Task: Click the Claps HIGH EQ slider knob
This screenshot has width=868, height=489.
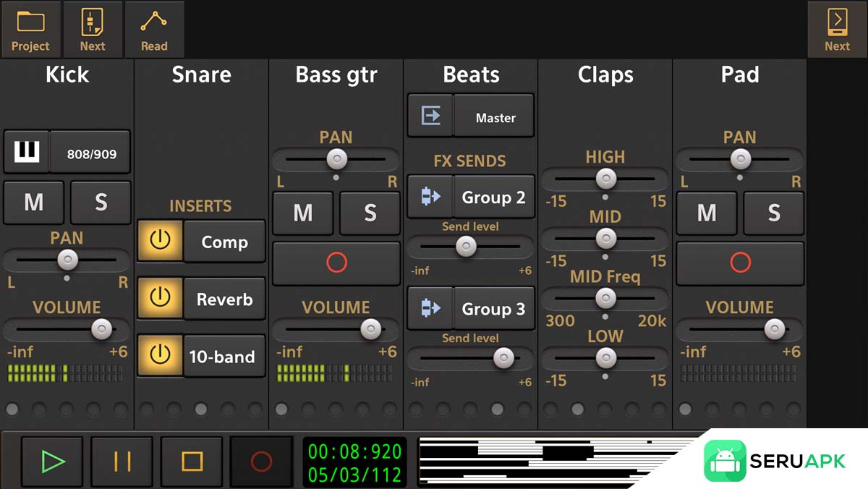Action: pyautogui.click(x=605, y=179)
